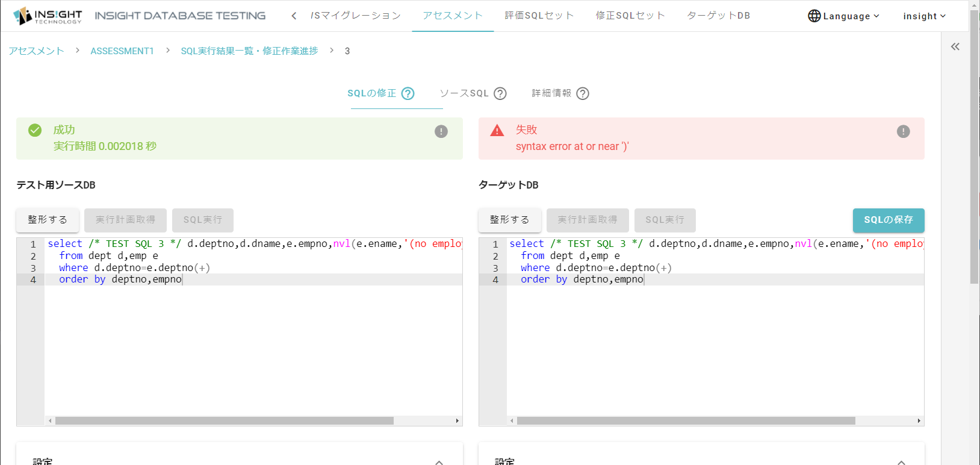Click the source editor horizontal scrollbar
This screenshot has height=465, width=980.
click(x=224, y=421)
